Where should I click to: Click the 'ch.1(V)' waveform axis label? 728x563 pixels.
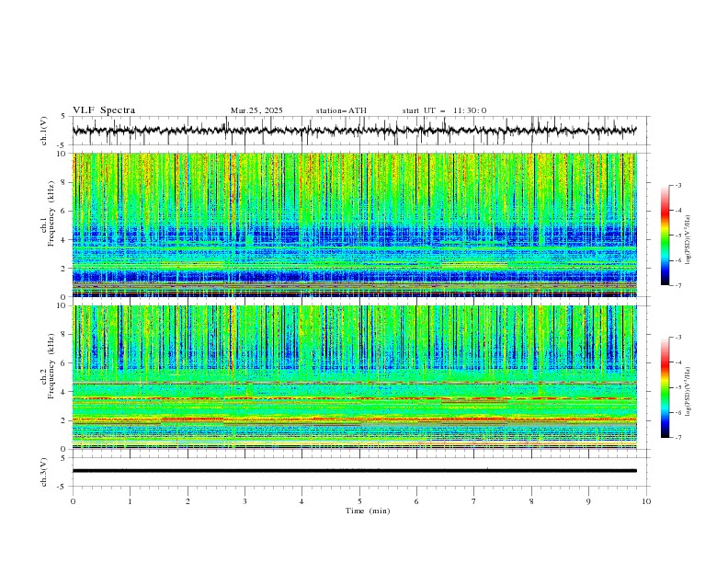pyautogui.click(x=44, y=131)
